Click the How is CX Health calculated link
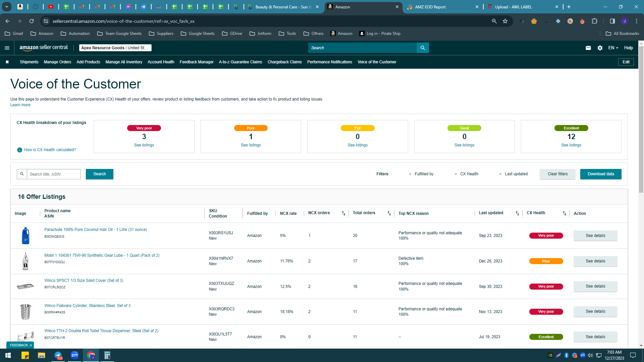644x362 pixels. click(50, 150)
